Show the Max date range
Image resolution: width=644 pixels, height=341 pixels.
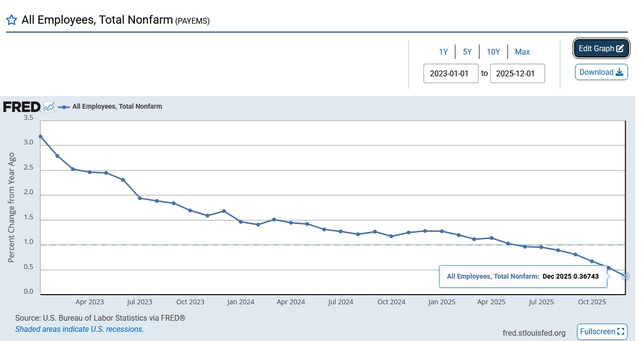coord(522,52)
